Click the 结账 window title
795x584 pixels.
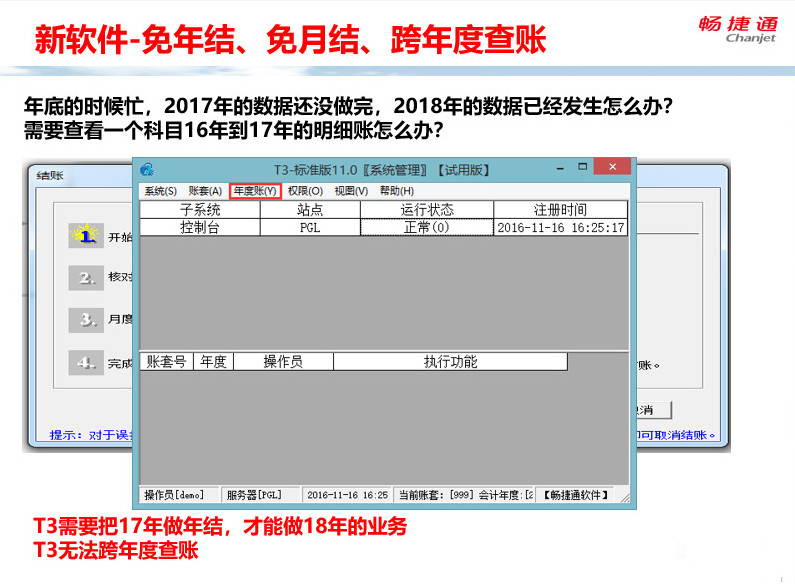coord(50,176)
